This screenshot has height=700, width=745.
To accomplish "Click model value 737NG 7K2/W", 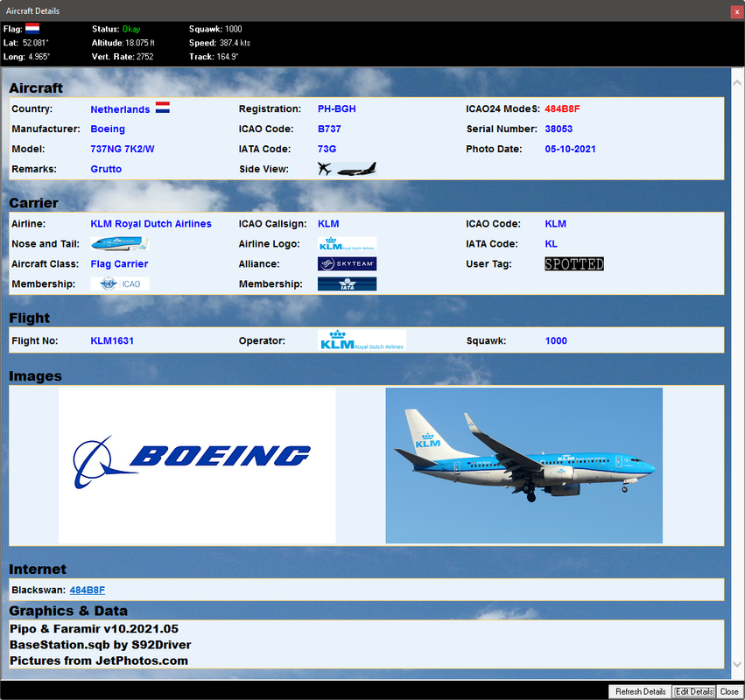I will coord(123,149).
